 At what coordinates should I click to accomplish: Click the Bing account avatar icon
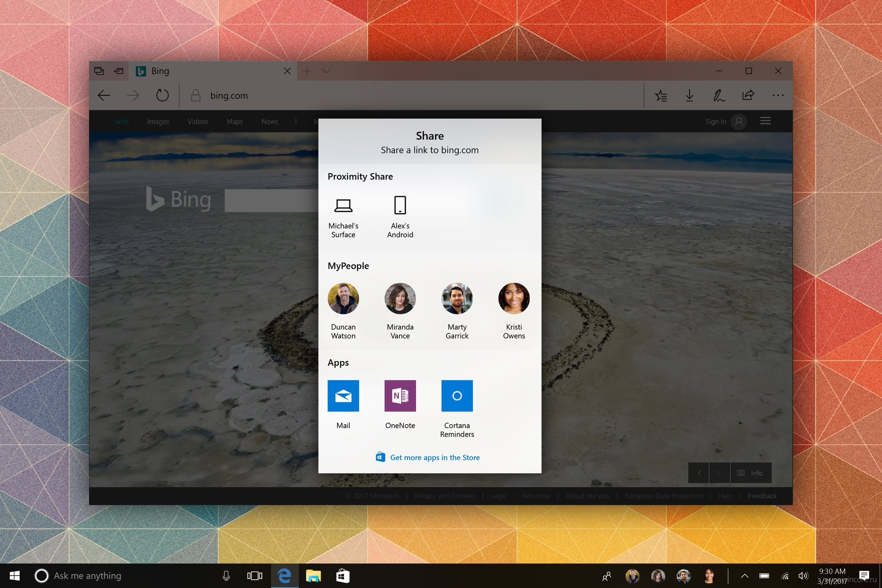[x=739, y=121]
